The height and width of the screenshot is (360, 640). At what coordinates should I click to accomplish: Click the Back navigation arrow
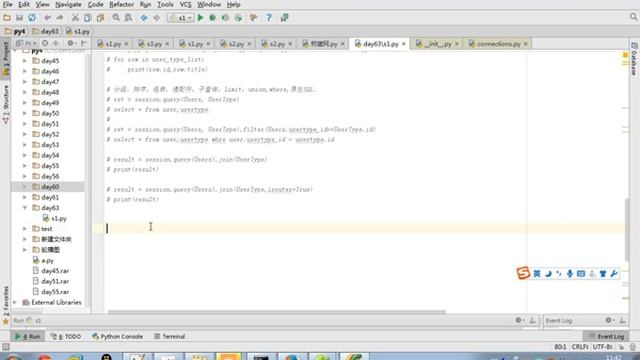(144, 18)
